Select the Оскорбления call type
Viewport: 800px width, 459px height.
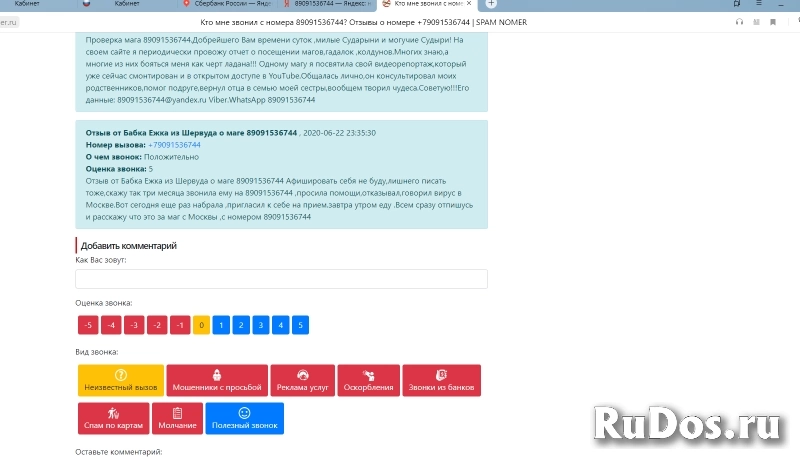tap(368, 380)
